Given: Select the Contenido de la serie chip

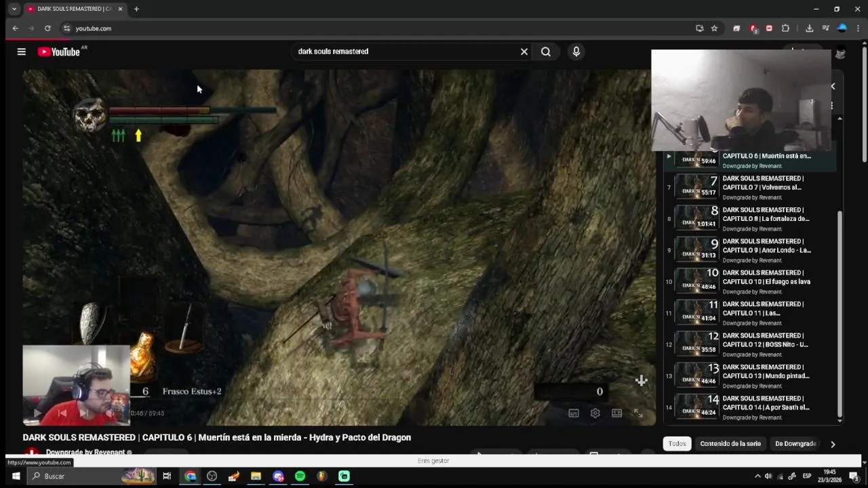Looking at the screenshot, I should [x=730, y=443].
